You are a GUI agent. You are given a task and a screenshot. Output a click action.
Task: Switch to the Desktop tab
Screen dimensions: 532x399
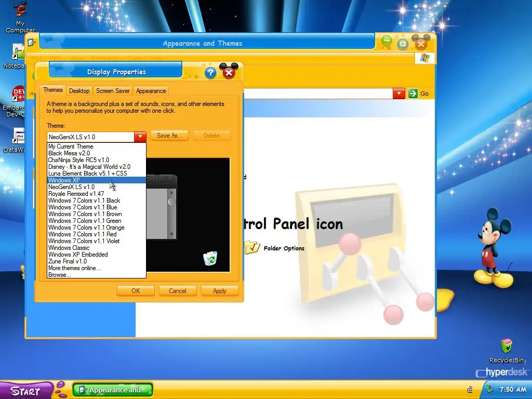(x=79, y=91)
